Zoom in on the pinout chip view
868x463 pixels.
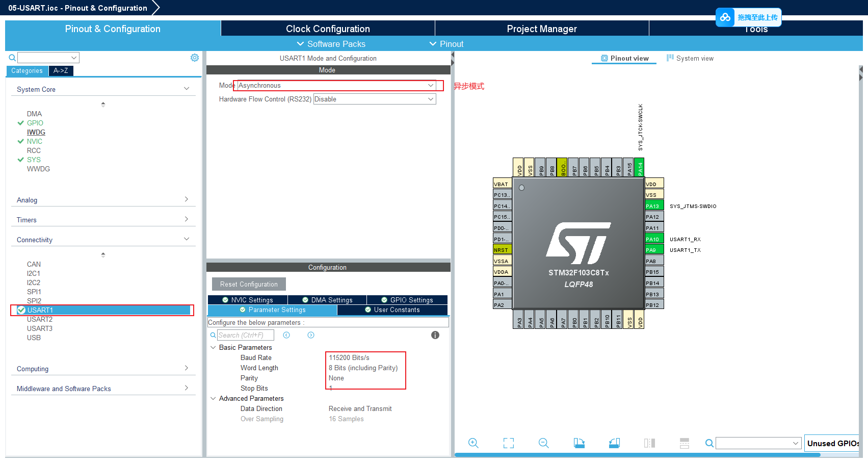(x=473, y=443)
